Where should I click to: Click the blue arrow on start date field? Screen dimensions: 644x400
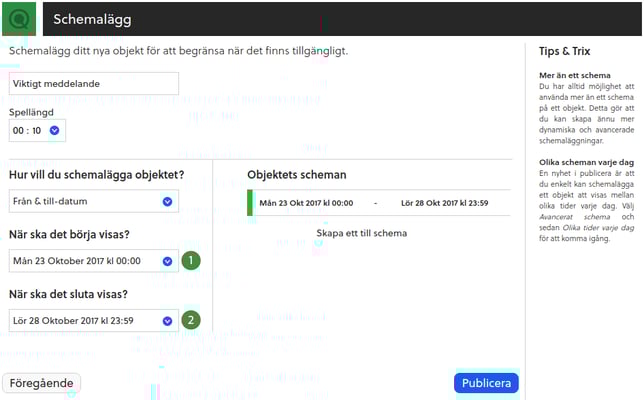167,262
